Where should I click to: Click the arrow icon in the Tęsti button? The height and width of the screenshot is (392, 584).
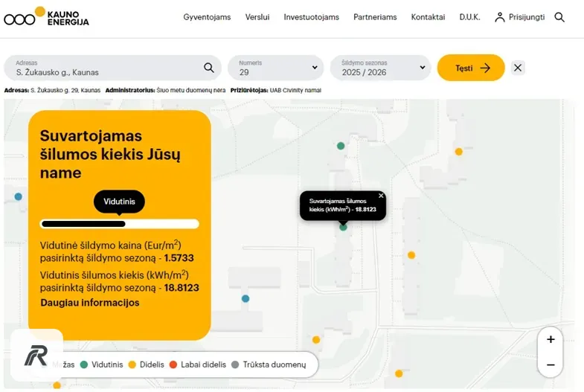point(485,68)
